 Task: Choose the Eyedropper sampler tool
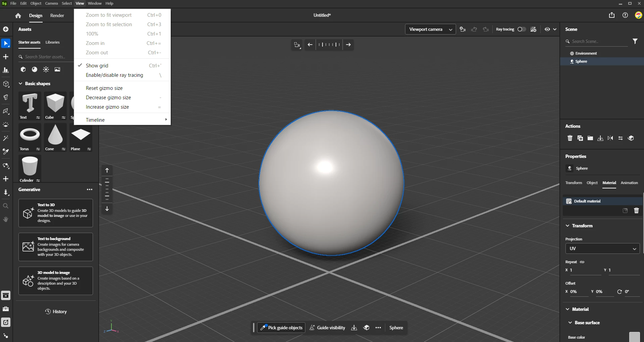tap(6, 152)
